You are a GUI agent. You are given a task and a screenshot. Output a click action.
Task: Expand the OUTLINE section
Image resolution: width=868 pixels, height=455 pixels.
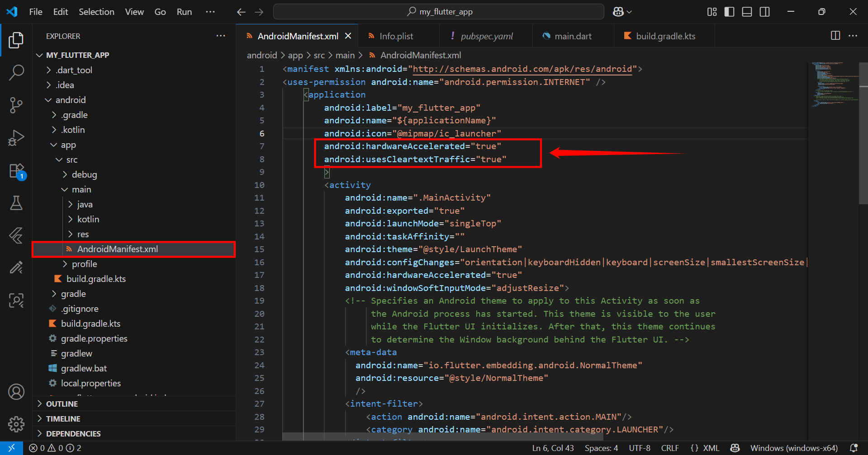[134, 404]
